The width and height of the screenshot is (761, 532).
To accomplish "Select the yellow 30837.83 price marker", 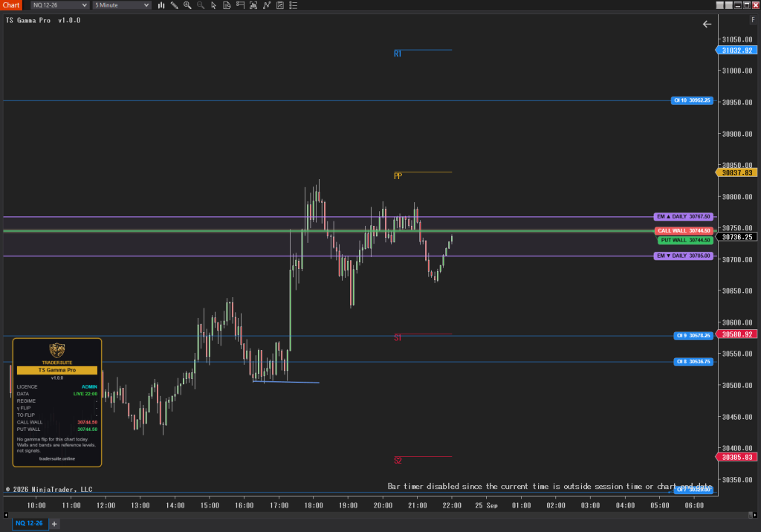I will coord(736,173).
